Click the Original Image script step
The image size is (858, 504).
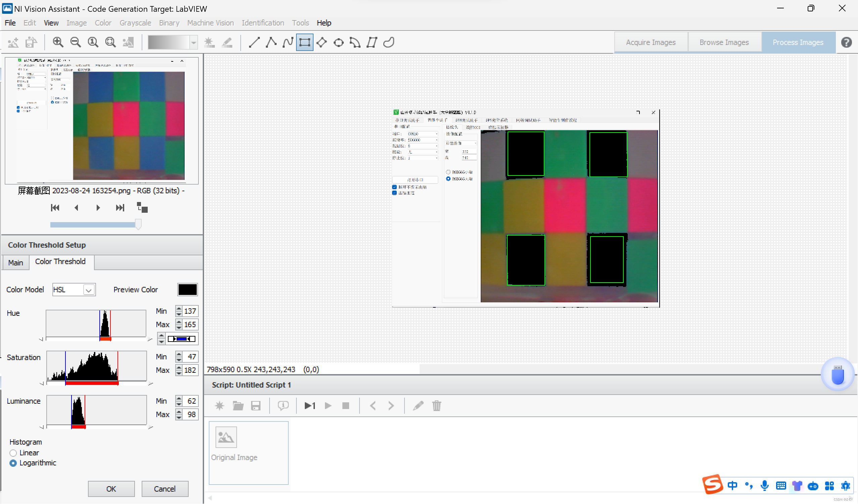[248, 453]
